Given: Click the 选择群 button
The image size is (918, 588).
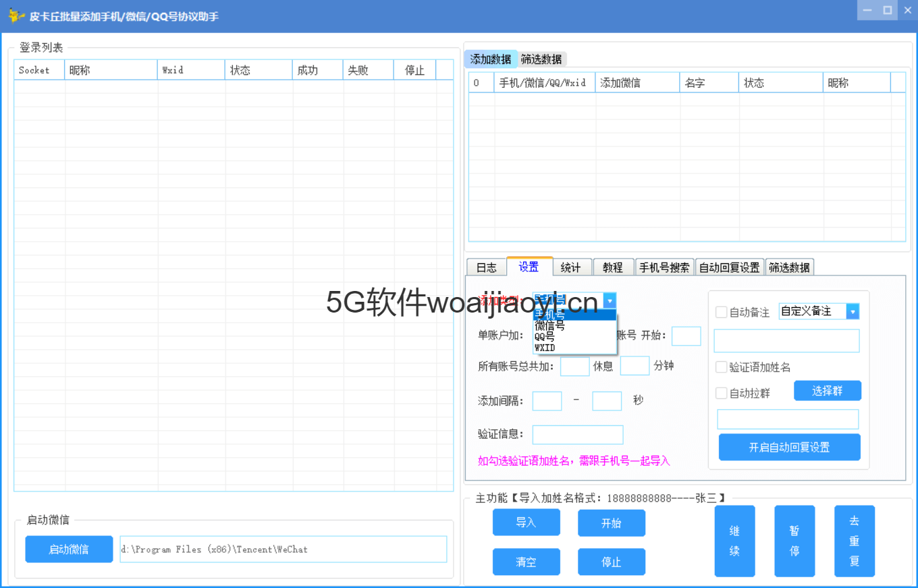Looking at the screenshot, I should [x=828, y=391].
